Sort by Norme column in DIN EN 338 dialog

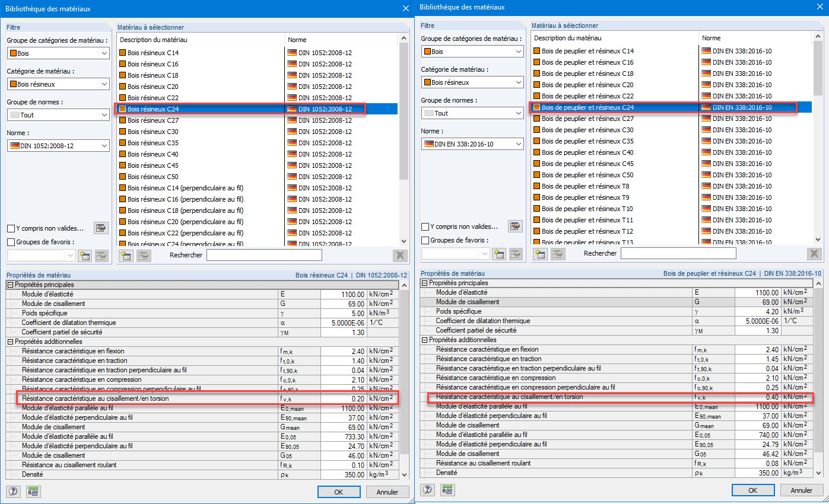point(756,38)
